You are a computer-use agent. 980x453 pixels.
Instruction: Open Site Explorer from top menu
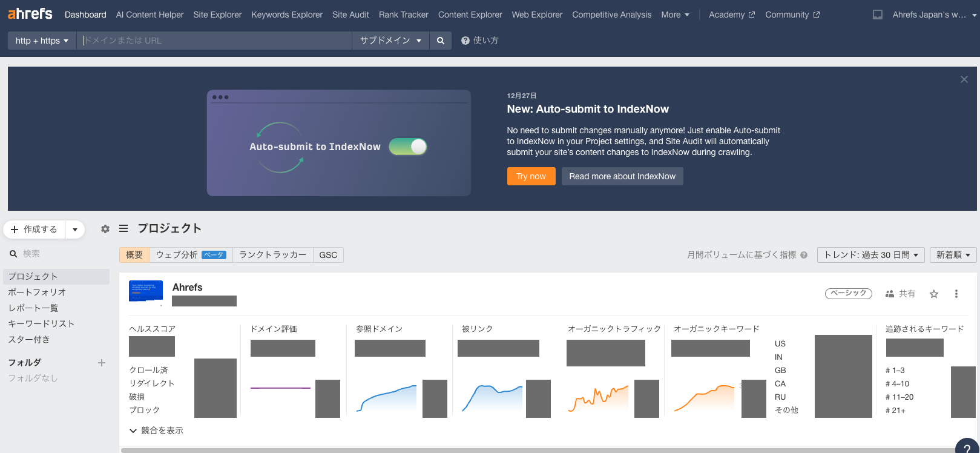[x=217, y=15]
